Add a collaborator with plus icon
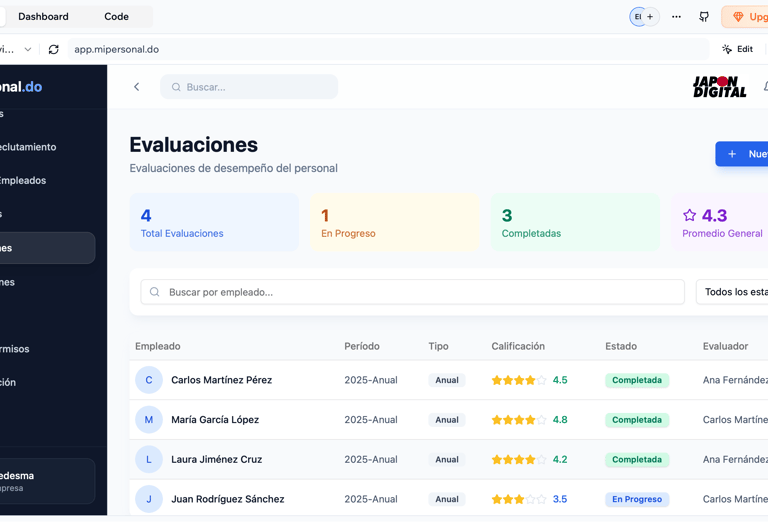768x523 pixels. pos(650,17)
